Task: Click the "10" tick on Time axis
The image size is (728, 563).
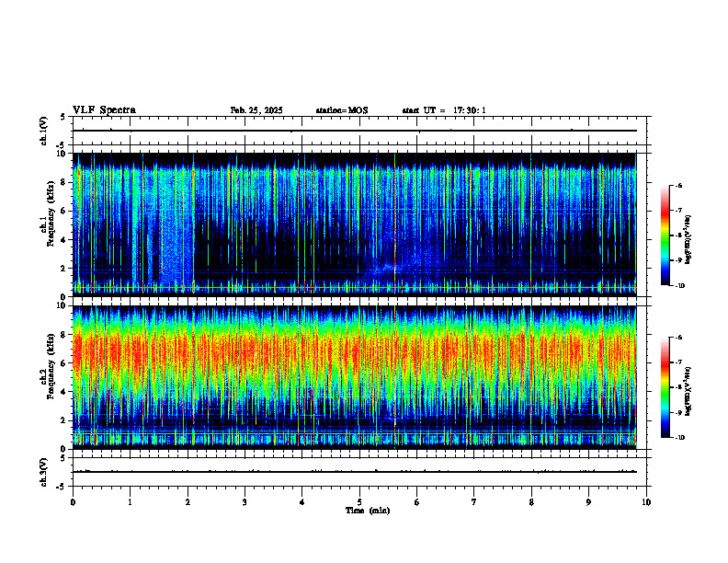Action: pyautogui.click(x=646, y=502)
